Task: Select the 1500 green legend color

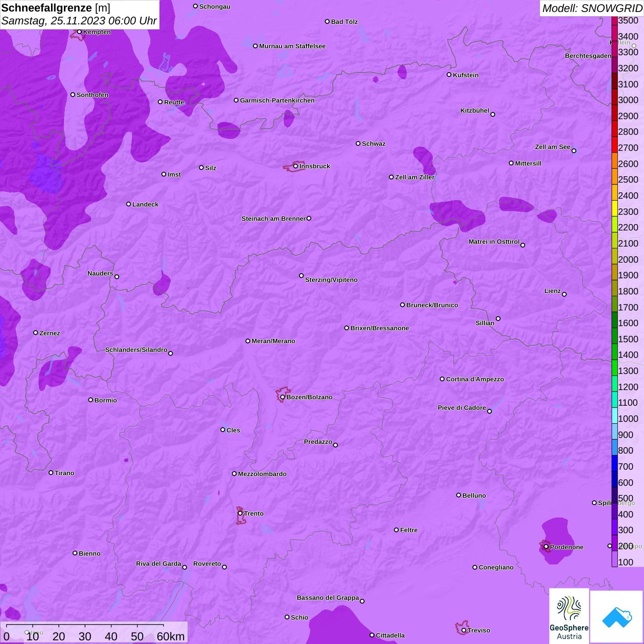Action: [x=615, y=336]
